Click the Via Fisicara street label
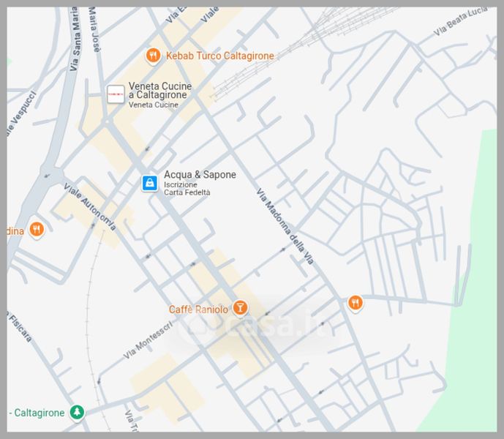 pos(18,327)
